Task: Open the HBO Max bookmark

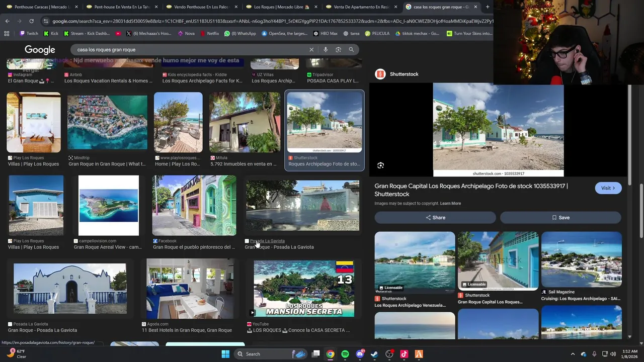Action: (x=326, y=34)
